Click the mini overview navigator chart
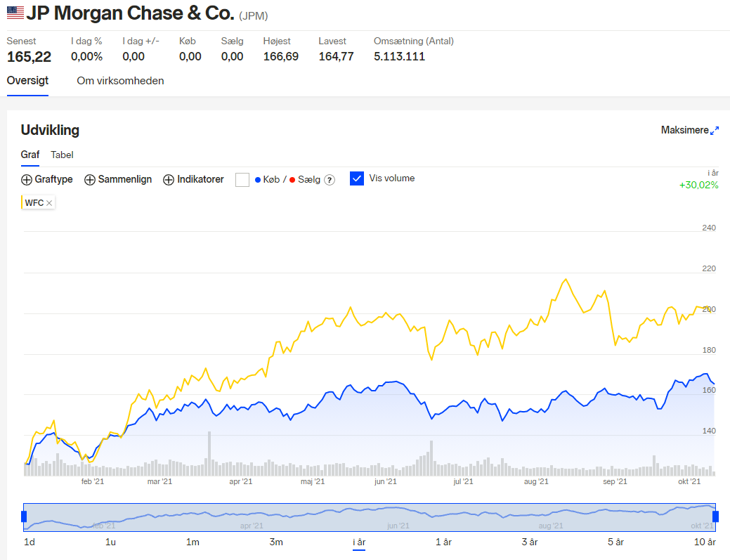This screenshot has width=730, height=560. coord(370,517)
